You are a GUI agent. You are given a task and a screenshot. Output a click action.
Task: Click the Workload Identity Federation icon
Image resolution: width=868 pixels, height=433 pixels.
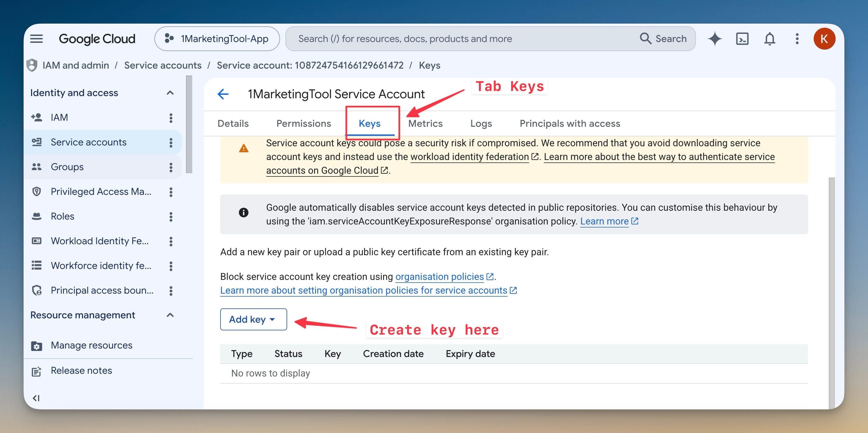tap(36, 241)
